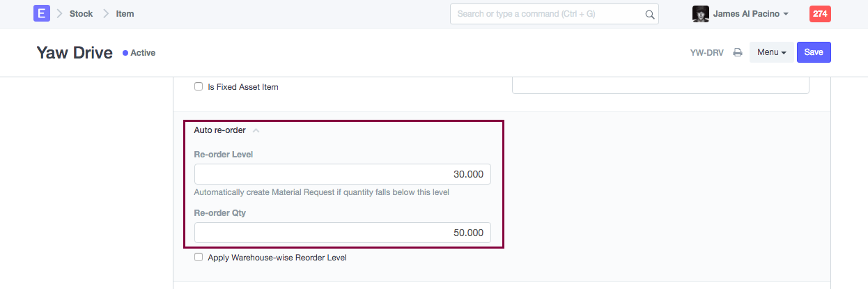Collapse the Auto re-order section
Image resolution: width=868 pixels, height=289 pixels.
pos(256,130)
